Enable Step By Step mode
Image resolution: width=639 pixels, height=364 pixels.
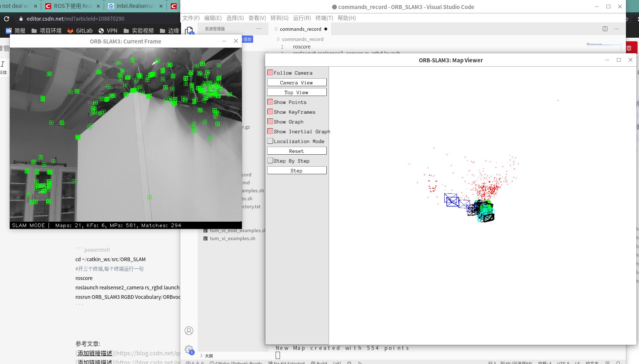270,160
